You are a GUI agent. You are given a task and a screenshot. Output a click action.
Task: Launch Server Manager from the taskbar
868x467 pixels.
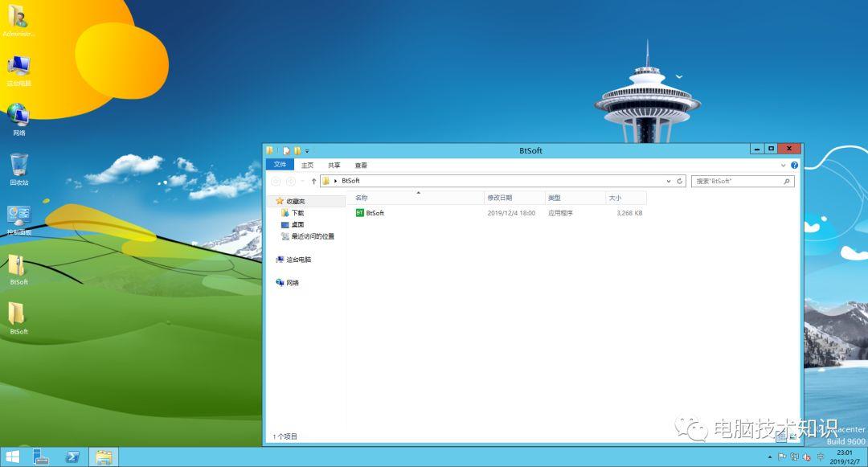click(40, 457)
